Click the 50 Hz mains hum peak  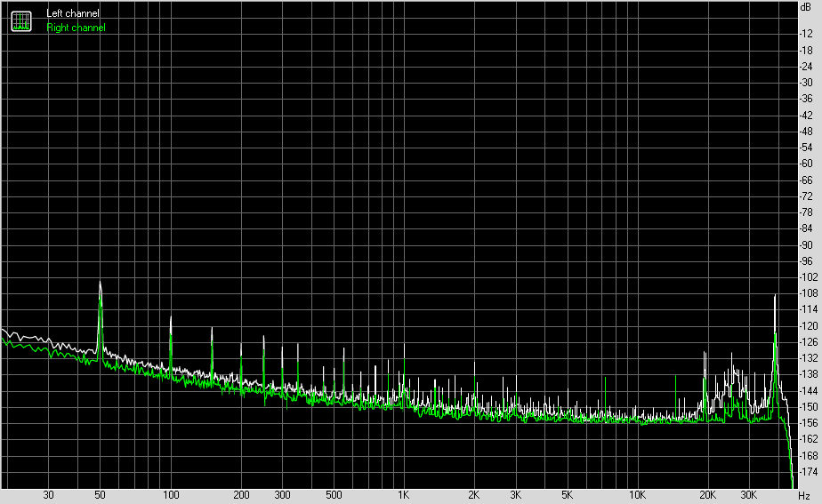[x=100, y=283]
